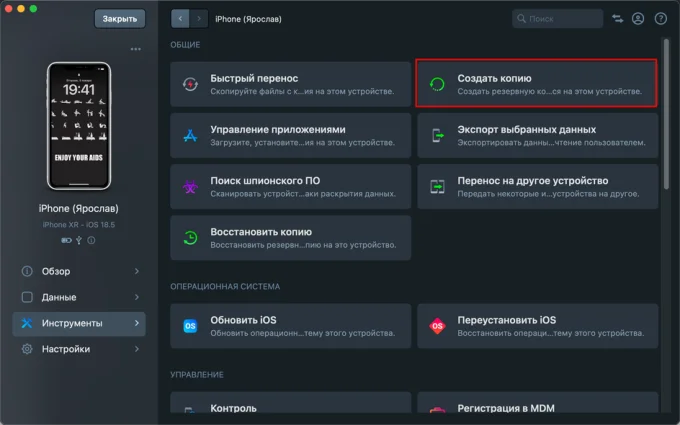This screenshot has height=425, width=680.
Task: Click the Quick Transfer (Быстрый перенос) icon
Action: 190,84
